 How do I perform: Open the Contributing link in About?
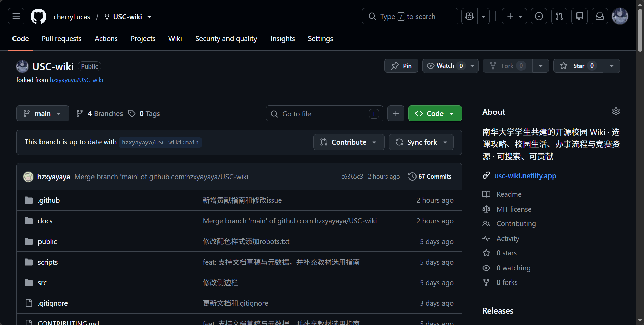(x=516, y=224)
